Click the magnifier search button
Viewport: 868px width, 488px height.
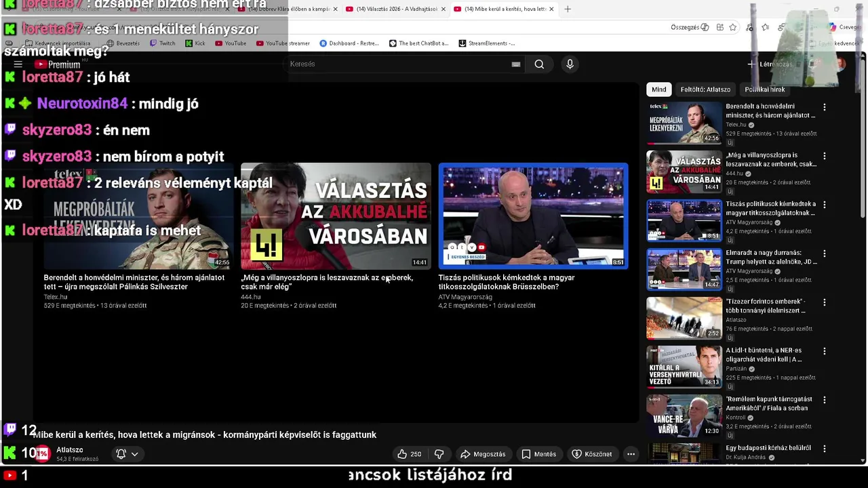[539, 64]
